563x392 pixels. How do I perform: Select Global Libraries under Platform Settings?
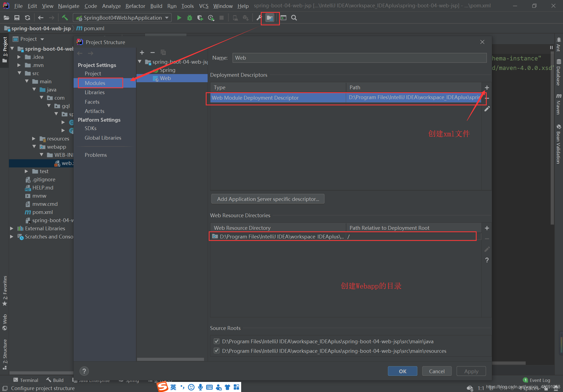pos(103,138)
